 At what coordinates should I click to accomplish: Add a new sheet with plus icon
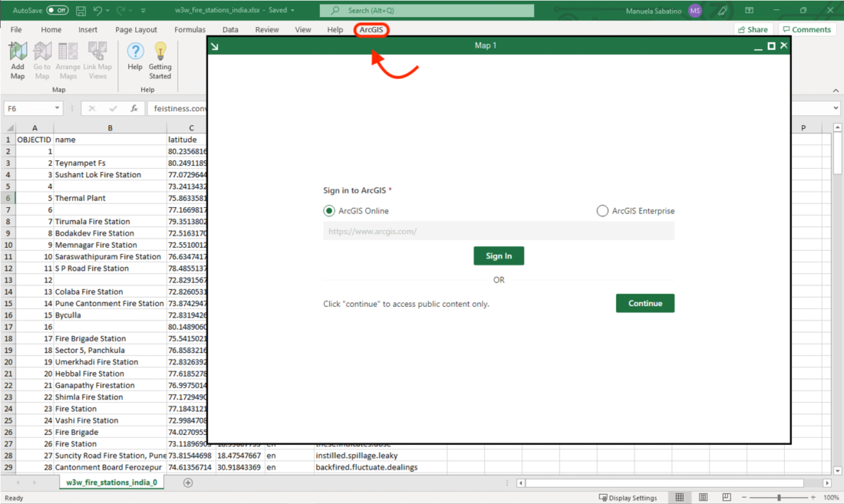point(188,483)
